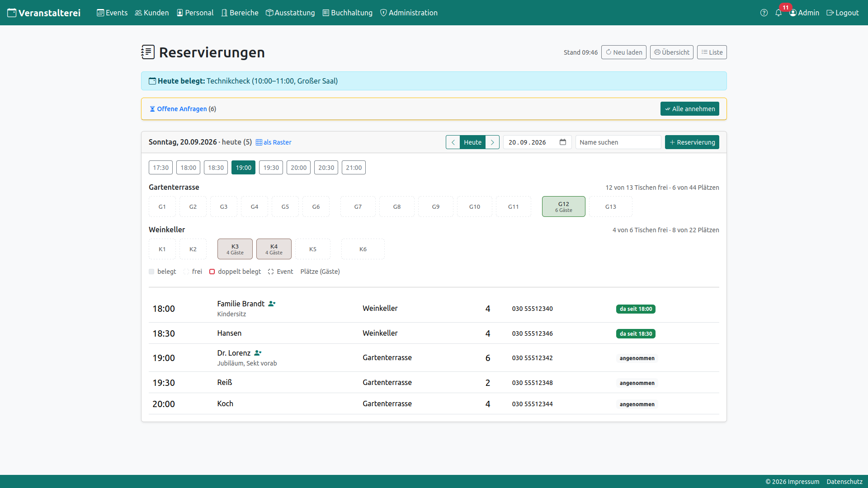Select occupied table G12
This screenshot has width=868, height=488.
click(564, 206)
